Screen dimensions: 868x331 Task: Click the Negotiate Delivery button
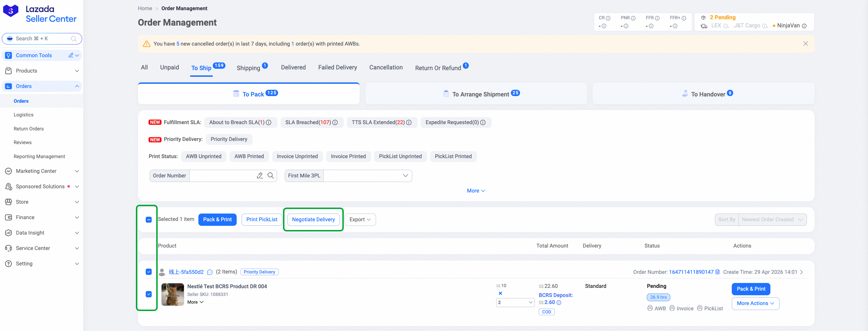[x=313, y=219]
